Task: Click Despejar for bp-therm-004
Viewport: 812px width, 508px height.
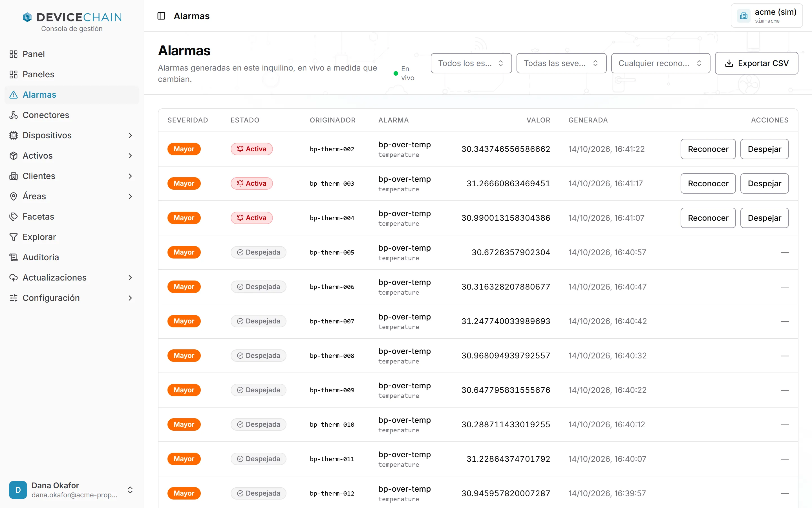Action: pos(764,218)
